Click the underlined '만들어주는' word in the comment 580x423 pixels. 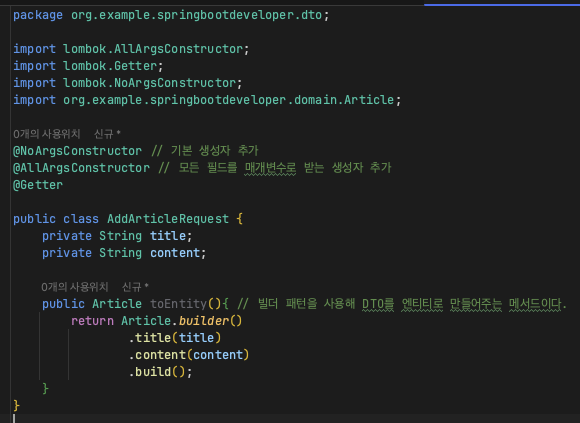point(476,304)
